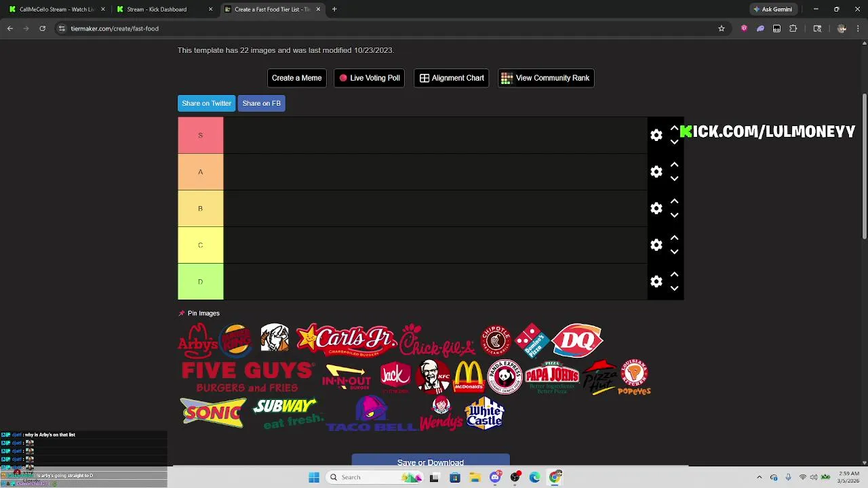Select the Domino's Pizza logo
The height and width of the screenshot is (488, 868).
coord(532,340)
